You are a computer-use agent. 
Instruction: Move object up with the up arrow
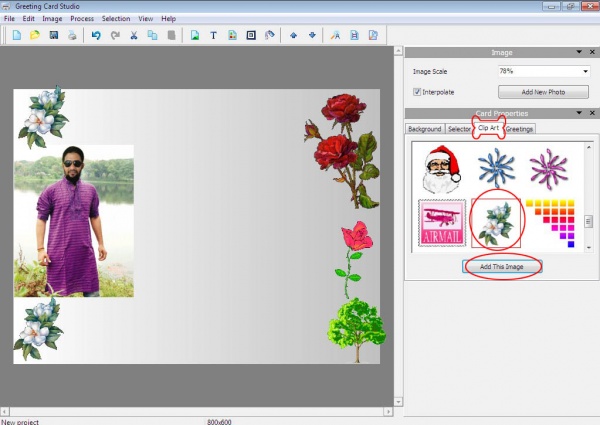point(293,35)
